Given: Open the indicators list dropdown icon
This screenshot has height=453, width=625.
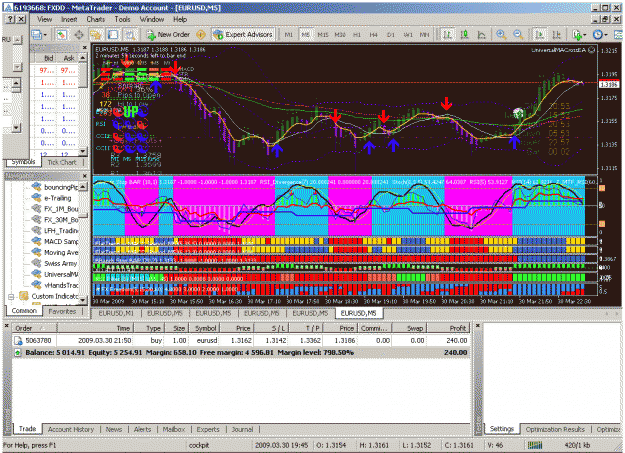Looking at the screenshot, I should tap(579, 35).
